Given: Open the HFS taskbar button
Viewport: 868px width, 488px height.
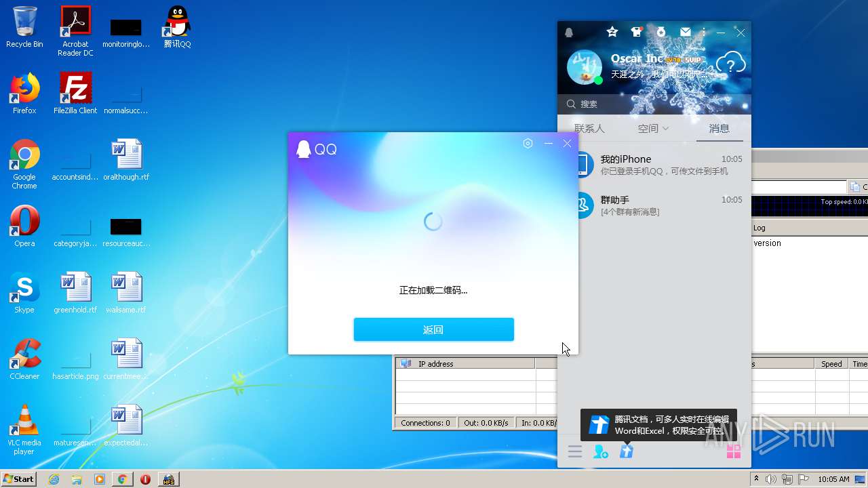Looking at the screenshot, I should (x=168, y=479).
